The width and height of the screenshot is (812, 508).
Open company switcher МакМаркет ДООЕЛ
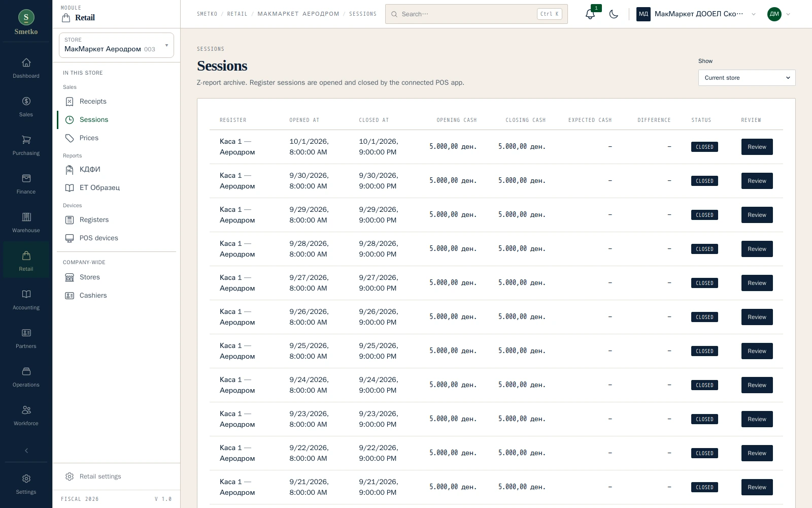[696, 14]
